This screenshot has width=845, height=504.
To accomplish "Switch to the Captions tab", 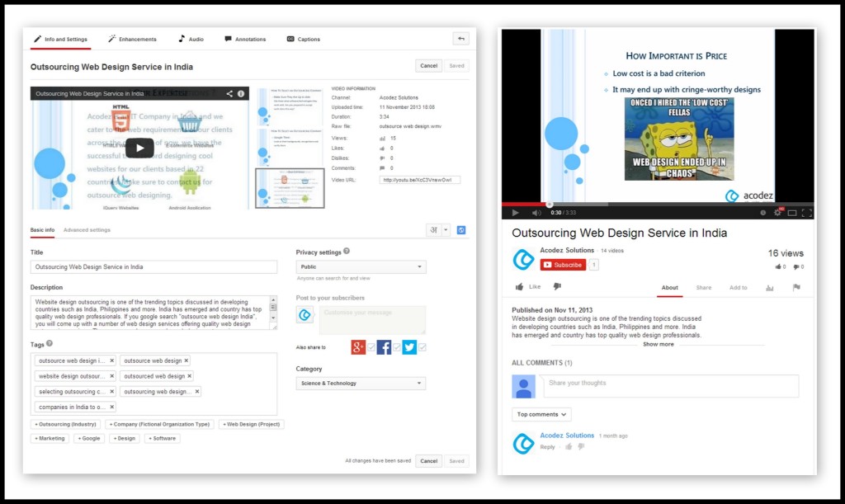I will pos(304,40).
